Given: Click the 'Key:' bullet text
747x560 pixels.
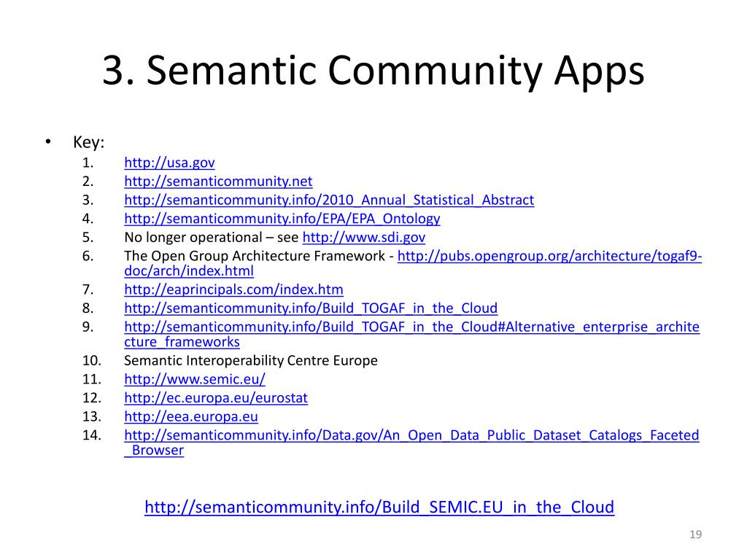Looking at the screenshot, I should tap(88, 142).
